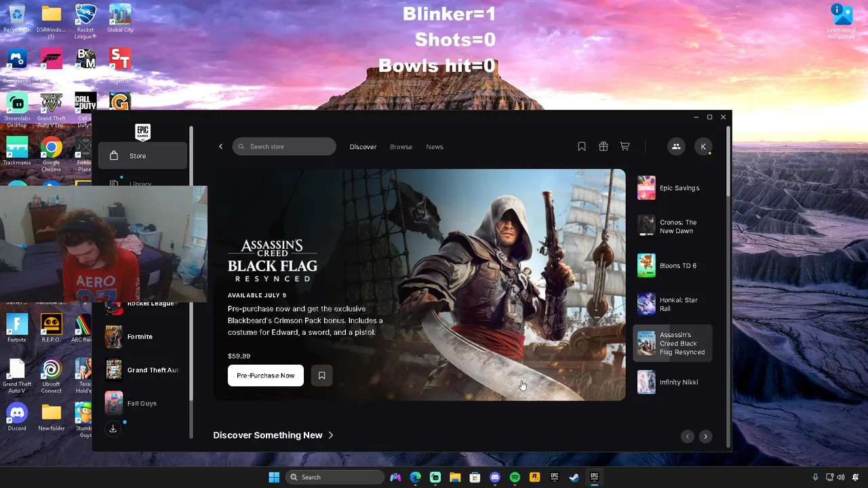Select Cronos: The New Dawn entry

tap(673, 226)
